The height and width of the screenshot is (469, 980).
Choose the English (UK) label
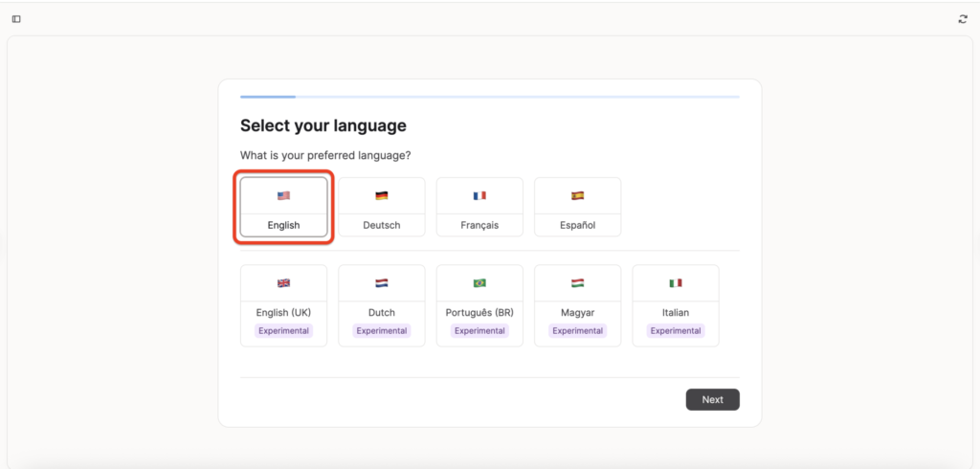tap(283, 312)
